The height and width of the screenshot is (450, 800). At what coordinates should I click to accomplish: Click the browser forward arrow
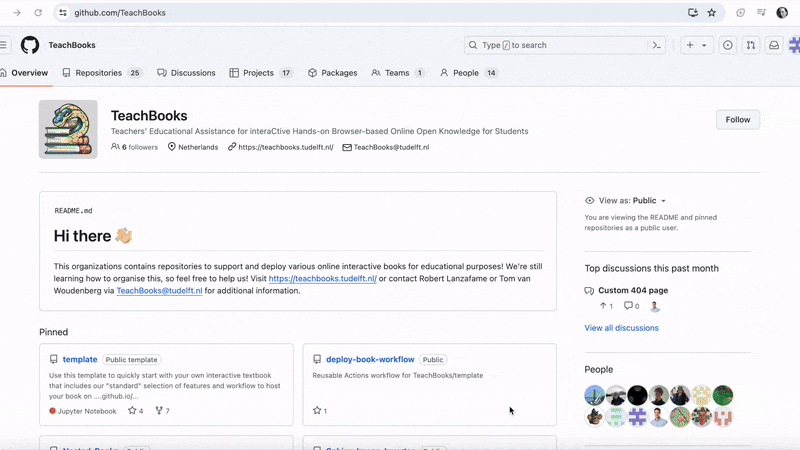pos(17,13)
